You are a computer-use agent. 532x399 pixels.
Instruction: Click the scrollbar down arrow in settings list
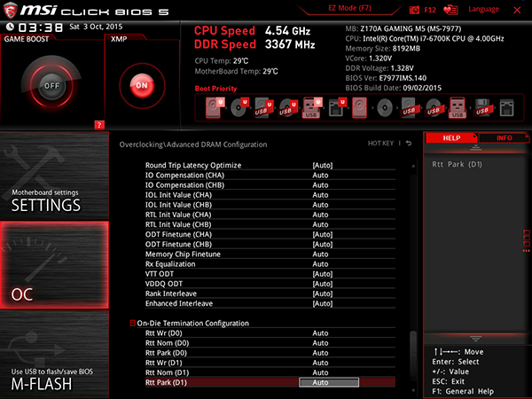point(413,390)
